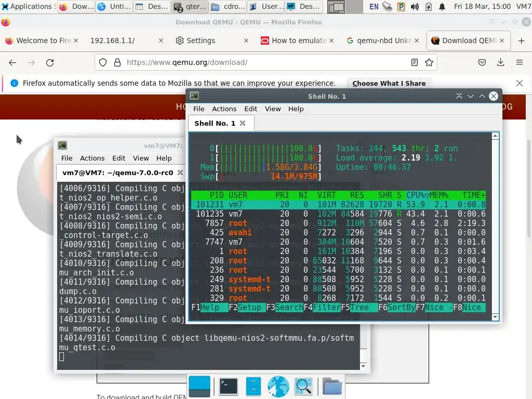
Task: Open the Applications menu
Action: (28, 6)
